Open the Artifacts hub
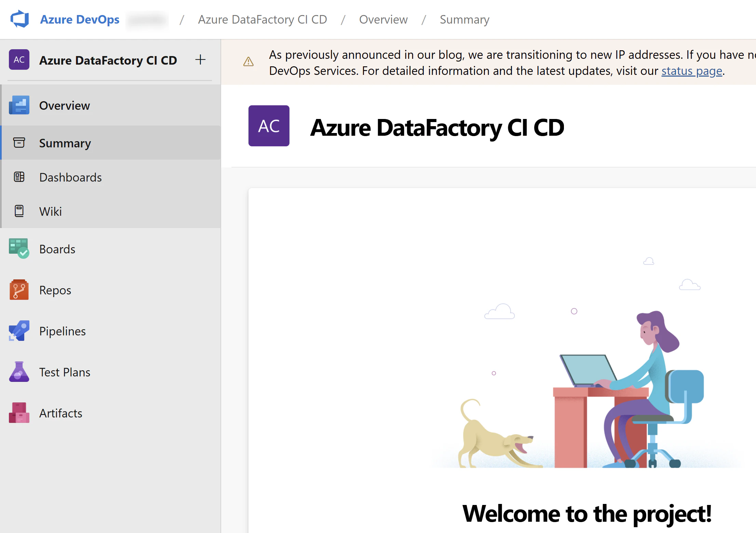Image resolution: width=756 pixels, height=533 pixels. tap(111, 413)
